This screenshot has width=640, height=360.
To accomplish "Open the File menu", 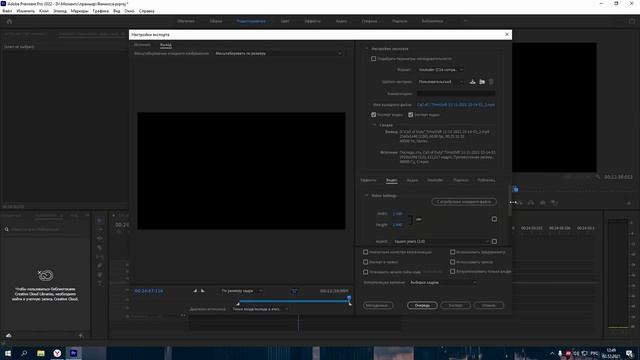I will pyautogui.click(x=7, y=11).
